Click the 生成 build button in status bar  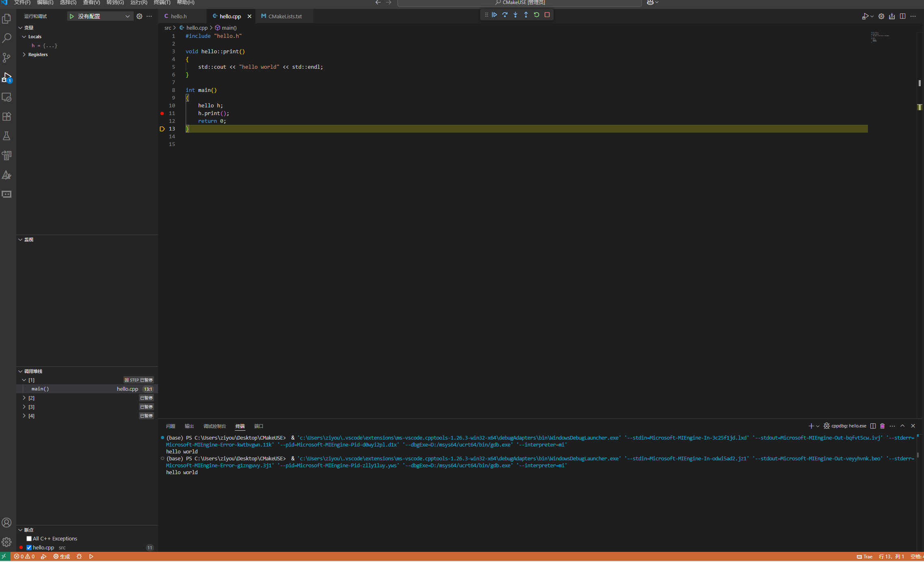point(62,556)
